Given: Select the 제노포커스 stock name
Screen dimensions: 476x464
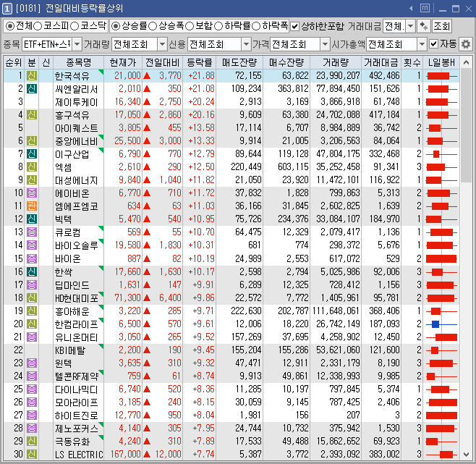Looking at the screenshot, I should coord(77,429).
